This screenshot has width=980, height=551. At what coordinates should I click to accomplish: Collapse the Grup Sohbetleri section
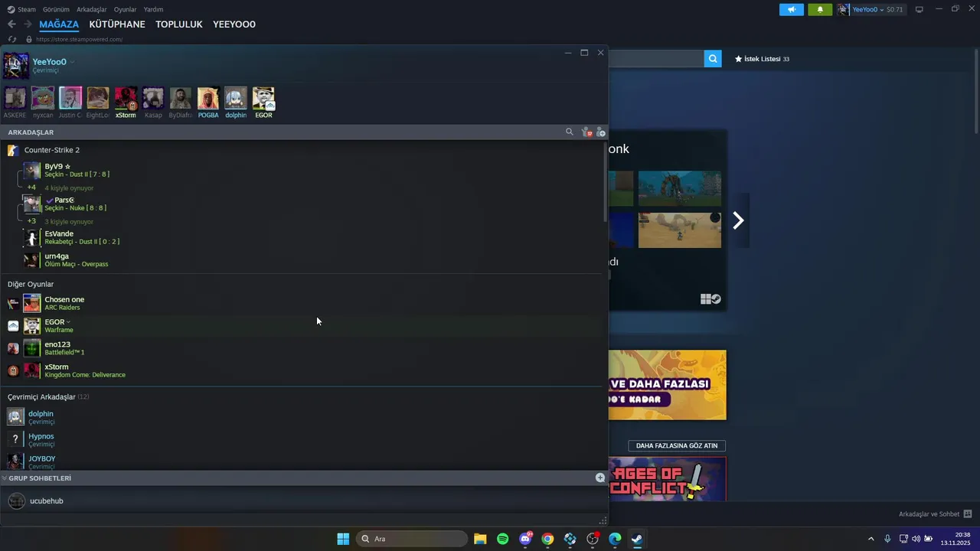5,478
